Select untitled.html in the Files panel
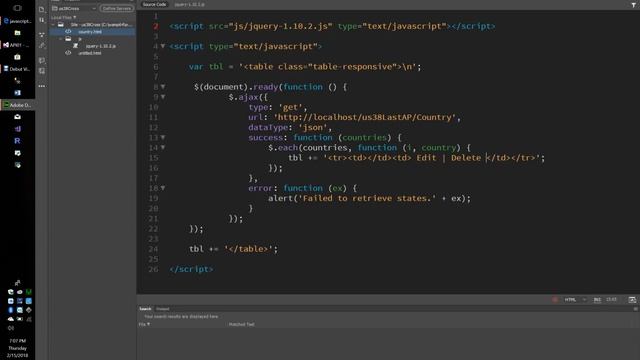The image size is (640, 360). pos(90,53)
